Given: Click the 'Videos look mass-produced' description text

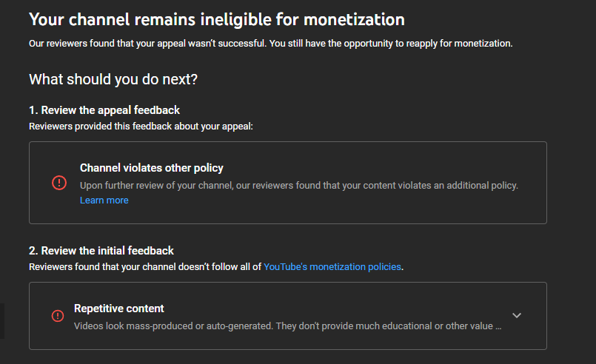Looking at the screenshot, I should point(170,326).
